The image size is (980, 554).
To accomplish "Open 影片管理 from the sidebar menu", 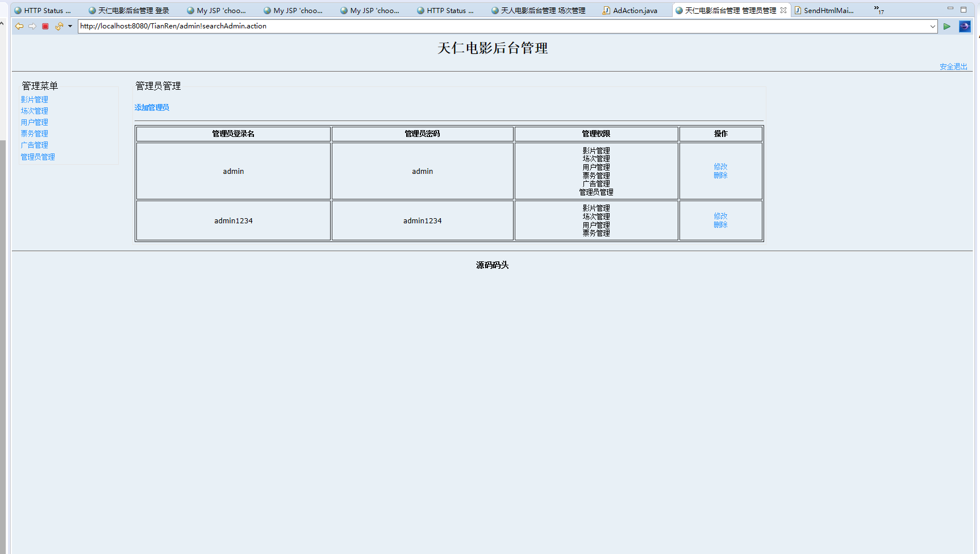I will (34, 99).
